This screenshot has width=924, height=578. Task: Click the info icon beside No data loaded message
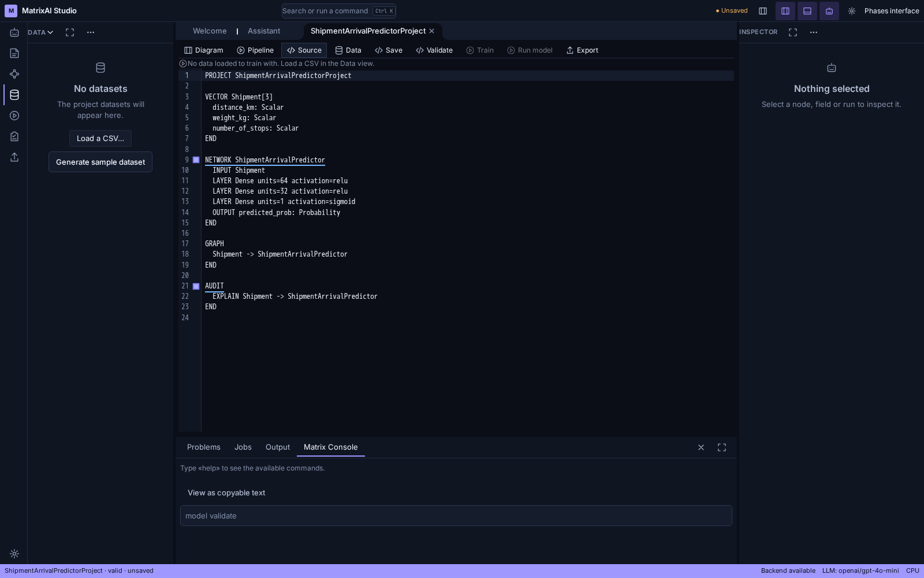[x=183, y=64]
